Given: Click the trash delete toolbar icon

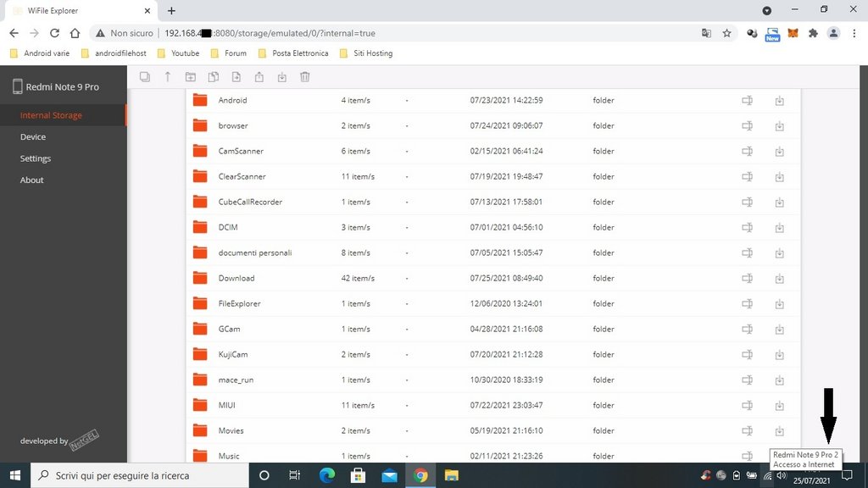Looking at the screenshot, I should pos(305,77).
